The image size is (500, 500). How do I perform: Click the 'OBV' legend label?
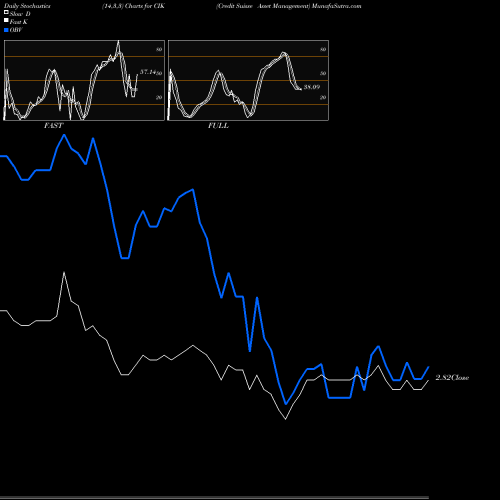[x=16, y=30]
